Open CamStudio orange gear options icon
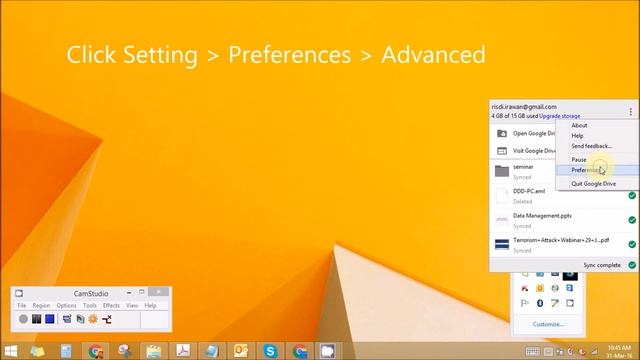The image size is (640, 360). point(93,319)
